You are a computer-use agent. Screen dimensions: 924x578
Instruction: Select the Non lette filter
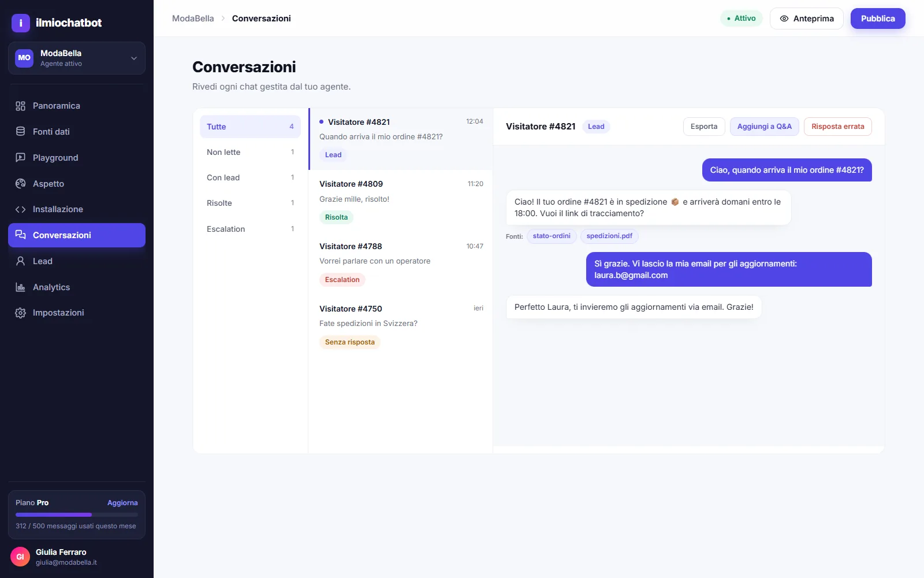pyautogui.click(x=250, y=152)
